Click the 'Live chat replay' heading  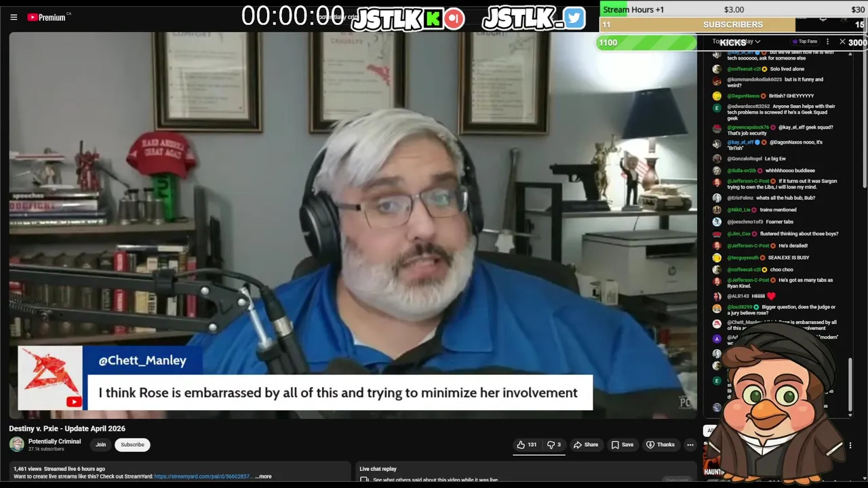coord(378,469)
